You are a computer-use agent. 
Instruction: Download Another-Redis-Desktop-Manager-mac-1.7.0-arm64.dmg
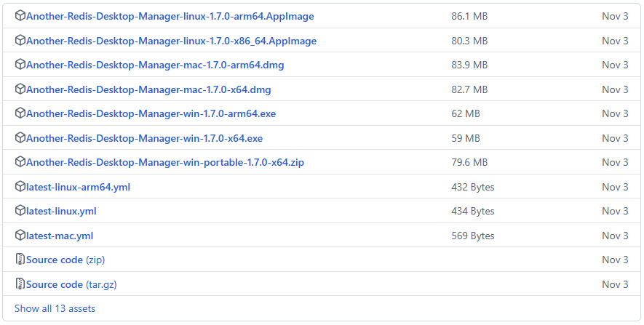[155, 65]
